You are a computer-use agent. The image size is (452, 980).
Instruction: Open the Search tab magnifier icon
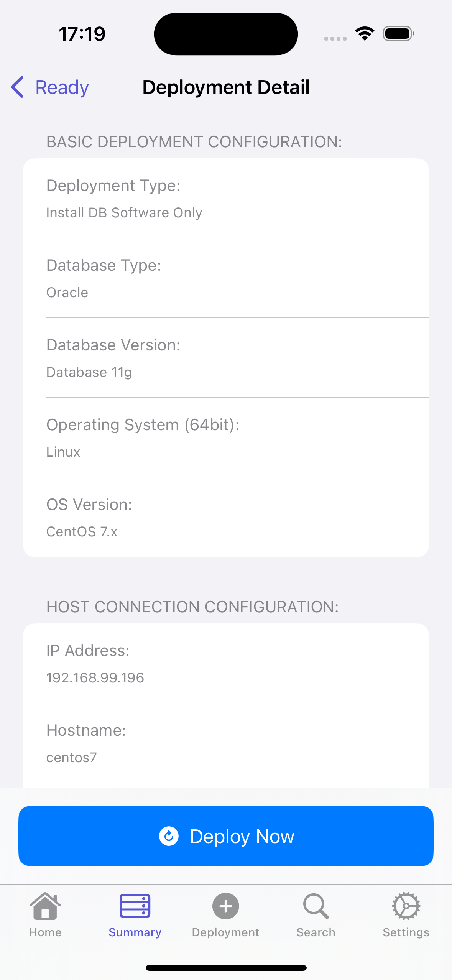tap(316, 906)
